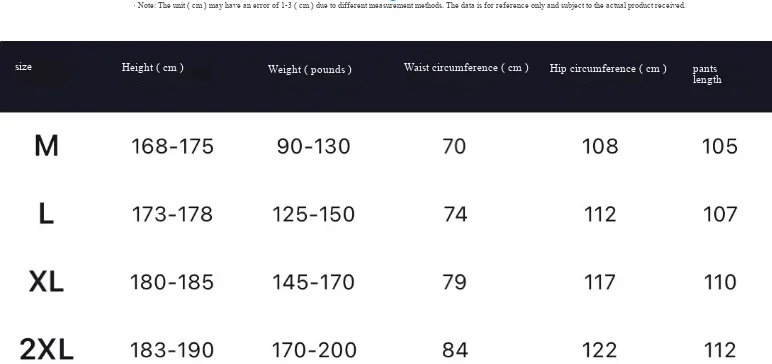
Task: Select the L size label
Action: point(46,214)
